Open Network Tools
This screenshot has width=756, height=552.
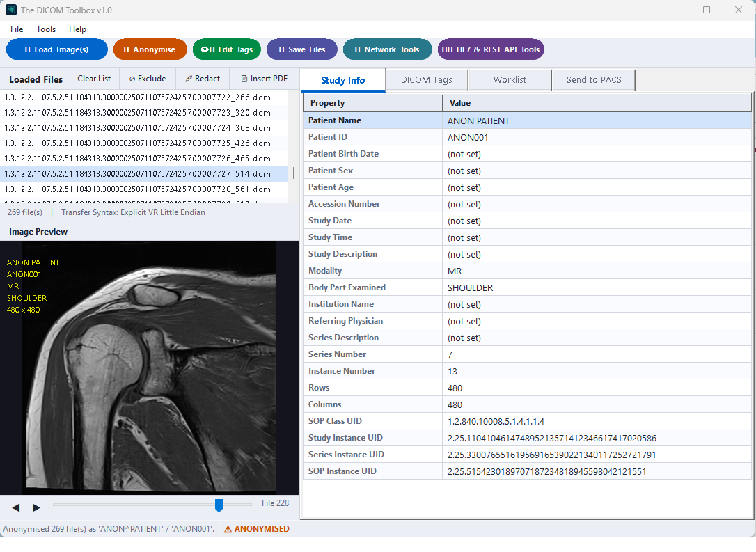point(387,49)
